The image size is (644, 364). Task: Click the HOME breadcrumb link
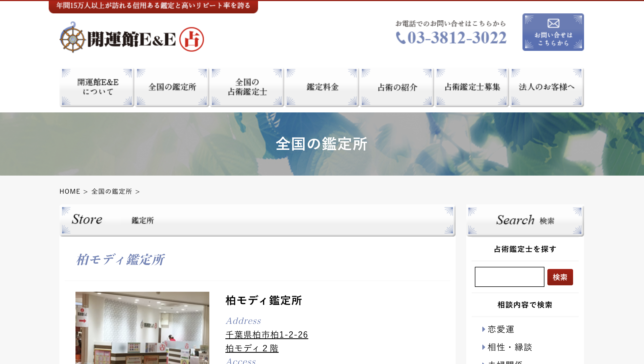70,192
